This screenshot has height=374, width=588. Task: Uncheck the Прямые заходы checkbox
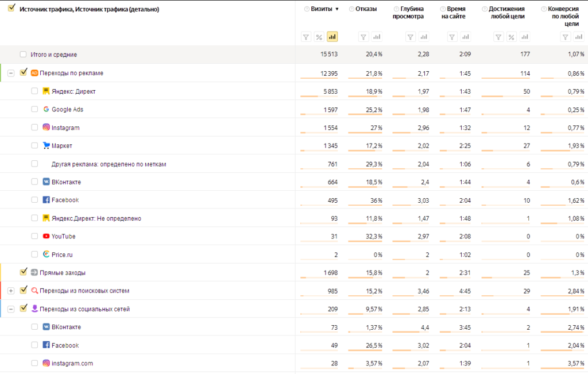[23, 272]
